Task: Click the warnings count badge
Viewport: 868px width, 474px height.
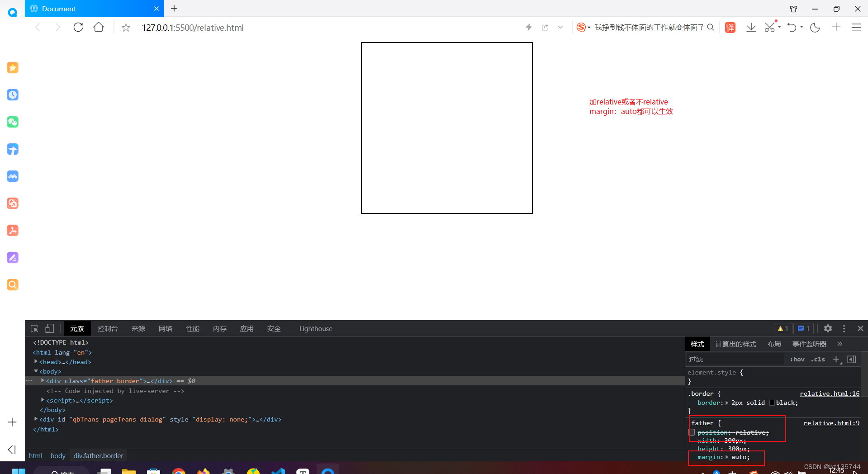Action: pyautogui.click(x=783, y=329)
